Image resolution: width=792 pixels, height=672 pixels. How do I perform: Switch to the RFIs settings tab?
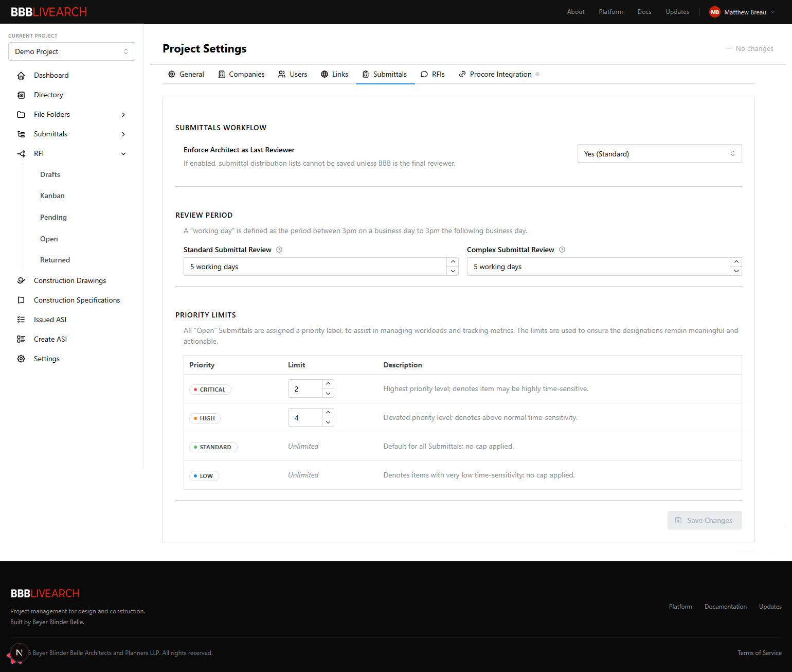coord(433,74)
